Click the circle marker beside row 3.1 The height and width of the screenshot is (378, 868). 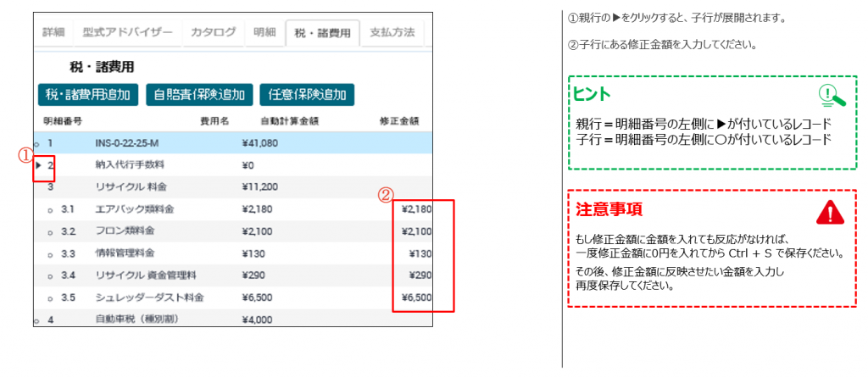[x=51, y=209]
